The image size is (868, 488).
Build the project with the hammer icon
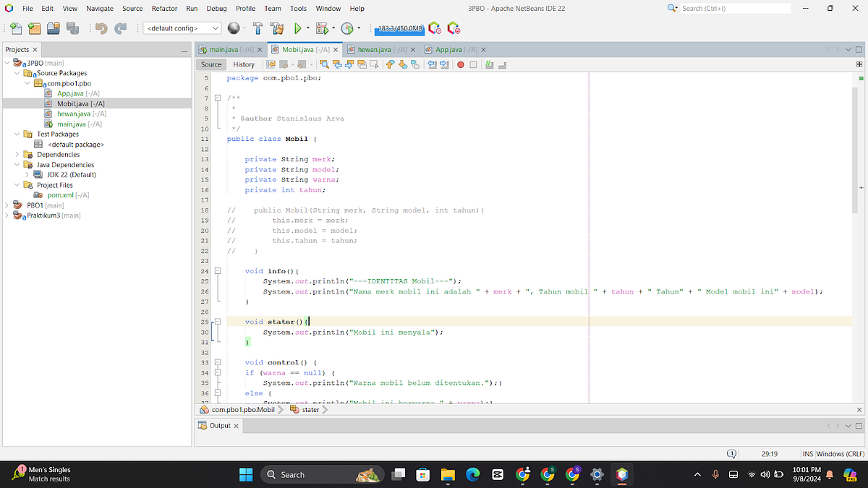tap(258, 30)
